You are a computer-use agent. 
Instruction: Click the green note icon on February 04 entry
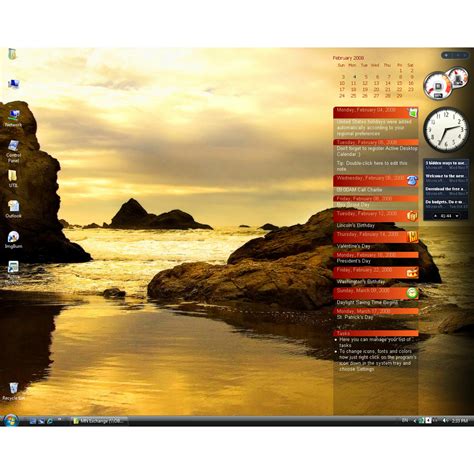tap(413, 113)
